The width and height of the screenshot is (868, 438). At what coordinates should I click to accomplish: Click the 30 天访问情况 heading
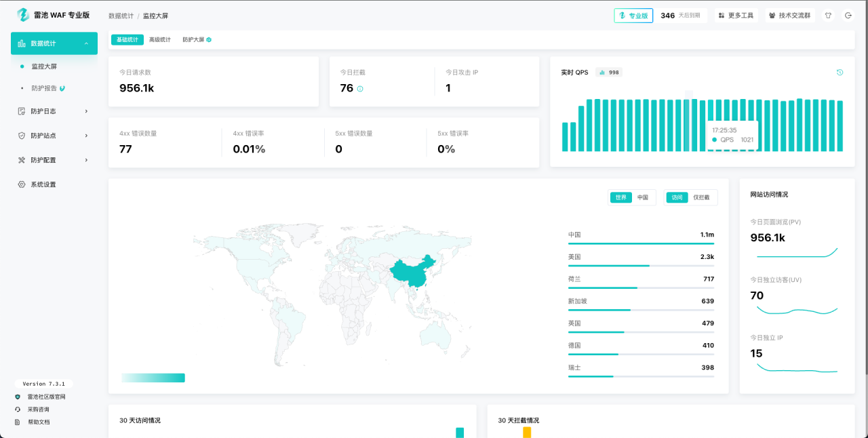pyautogui.click(x=140, y=420)
